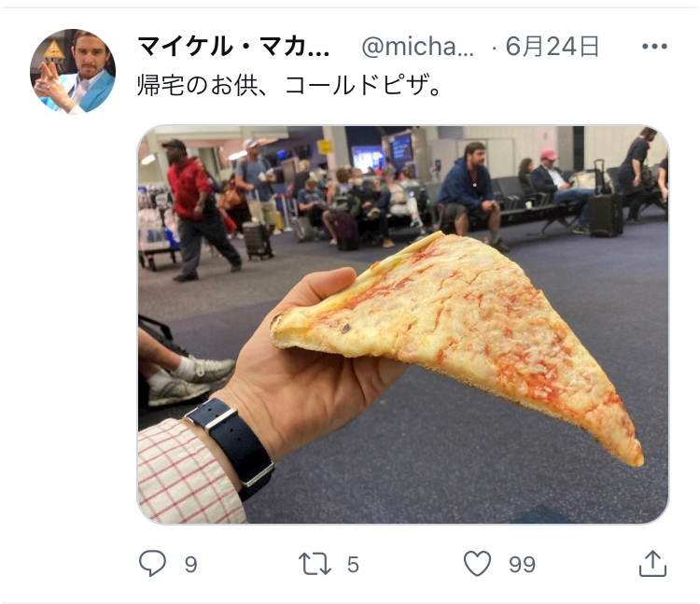Open the author's round profile avatar
Viewport: 700px width, 604px height.
73,72
